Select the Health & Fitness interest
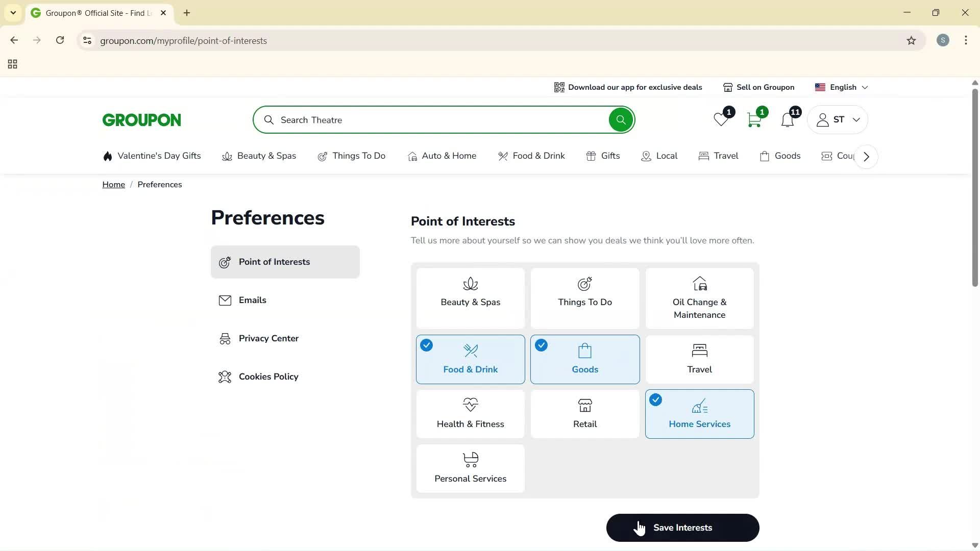Screen dimensions: 980x551 point(470,414)
